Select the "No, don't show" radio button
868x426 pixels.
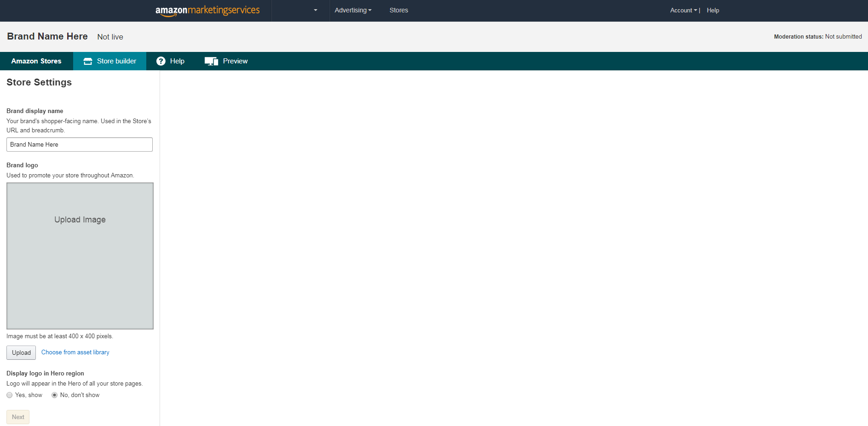coord(55,395)
